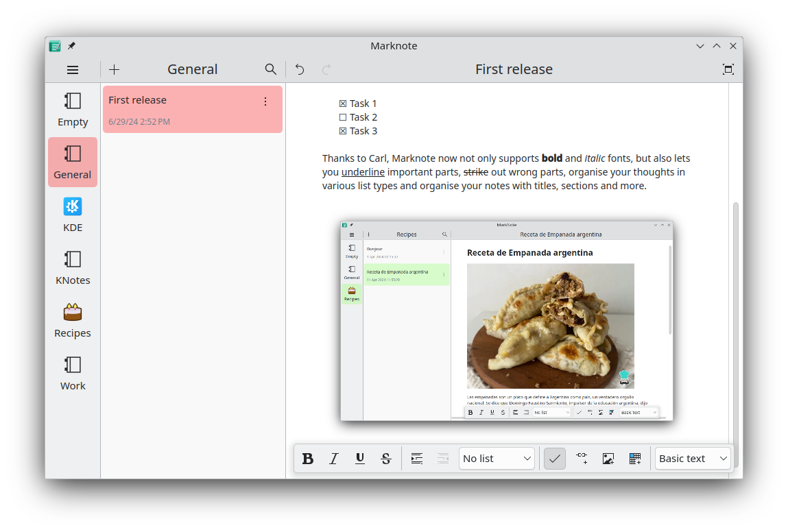Click the embedded Marknote screenshot image
The image size is (788, 532).
(x=507, y=321)
